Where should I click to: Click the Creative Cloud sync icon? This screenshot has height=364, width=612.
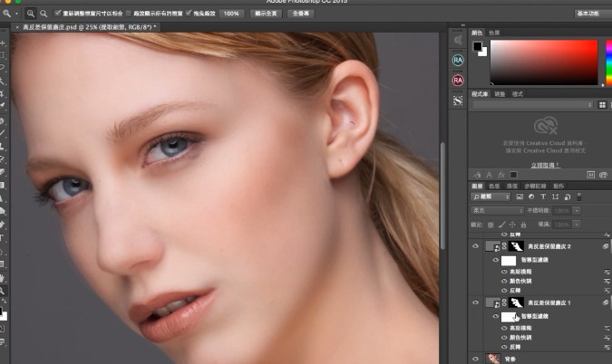pyautogui.click(x=604, y=175)
